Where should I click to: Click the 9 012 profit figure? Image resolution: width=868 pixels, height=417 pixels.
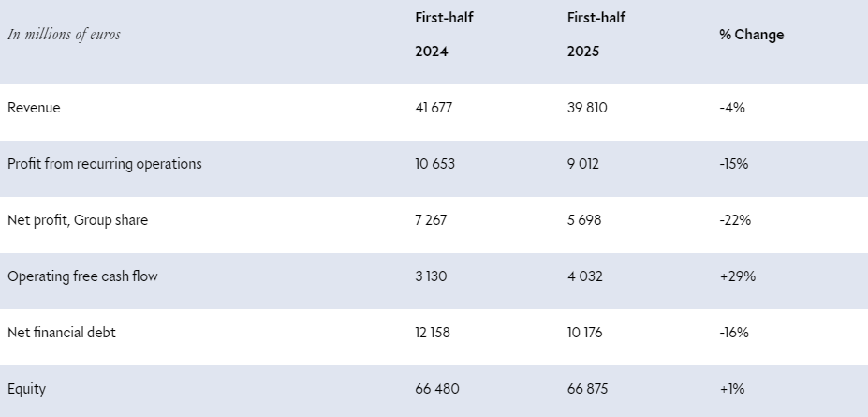coord(583,164)
